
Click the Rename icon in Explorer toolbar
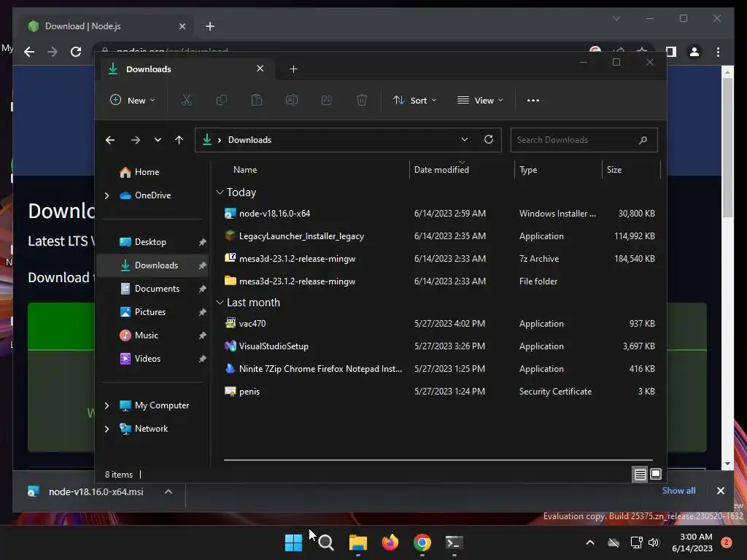[x=292, y=100]
